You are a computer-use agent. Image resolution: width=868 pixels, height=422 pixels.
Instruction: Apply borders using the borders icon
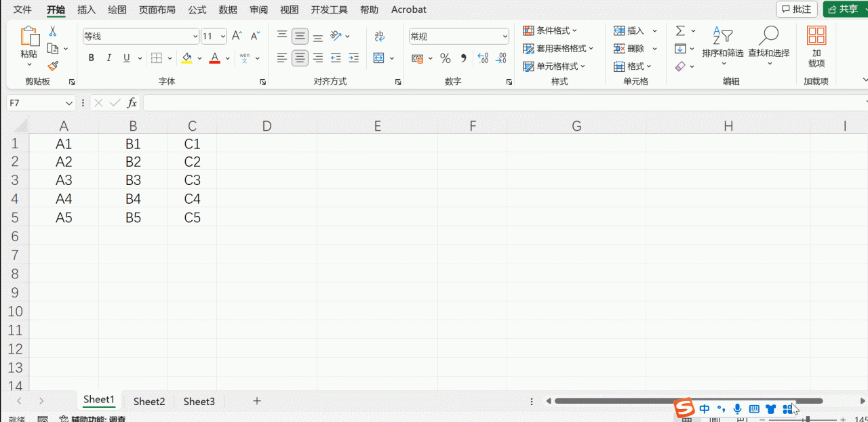156,58
